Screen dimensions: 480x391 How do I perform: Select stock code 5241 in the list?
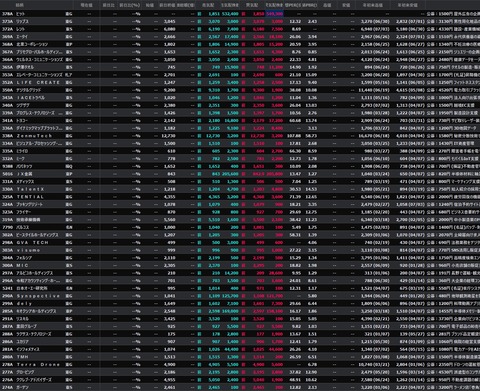pos(7,288)
